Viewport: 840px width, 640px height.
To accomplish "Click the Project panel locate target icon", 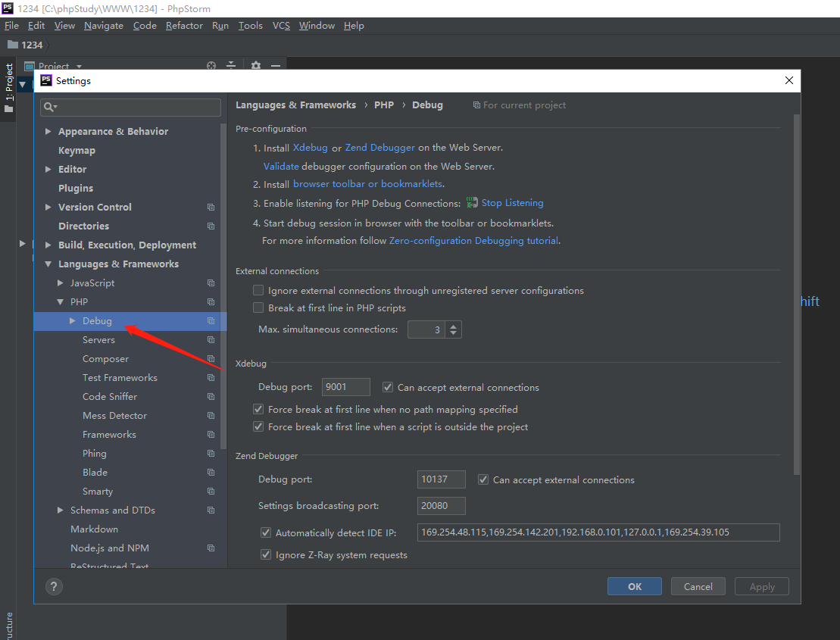I will (211, 65).
